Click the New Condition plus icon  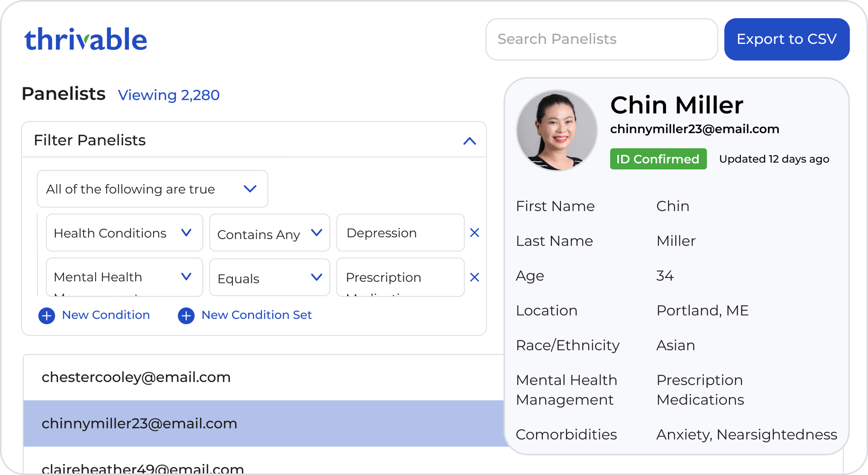tap(46, 315)
